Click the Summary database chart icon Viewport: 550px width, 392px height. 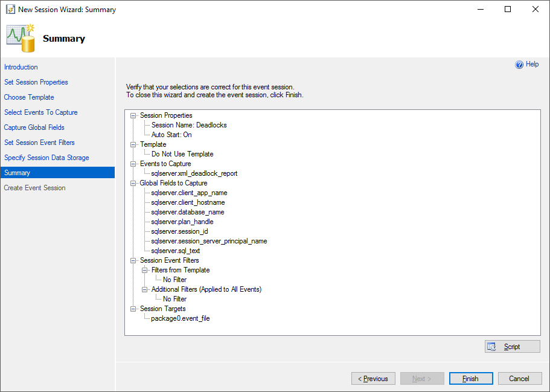pyautogui.click(x=21, y=38)
